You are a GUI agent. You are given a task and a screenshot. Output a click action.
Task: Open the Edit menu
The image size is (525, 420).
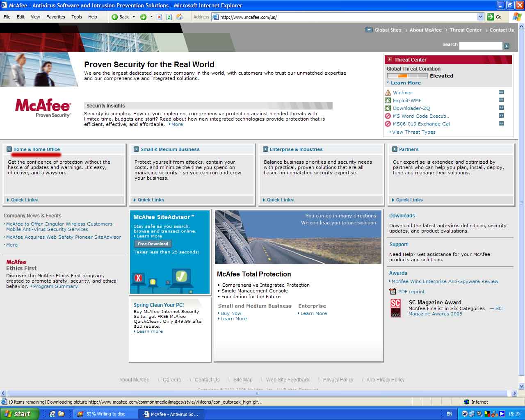point(21,17)
